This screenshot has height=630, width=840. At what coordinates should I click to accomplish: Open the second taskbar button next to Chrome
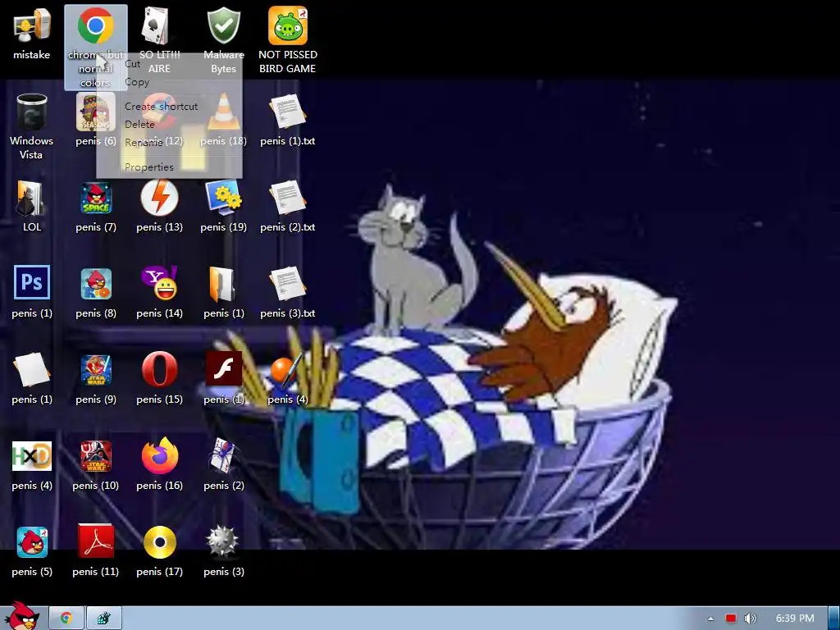tap(104, 619)
